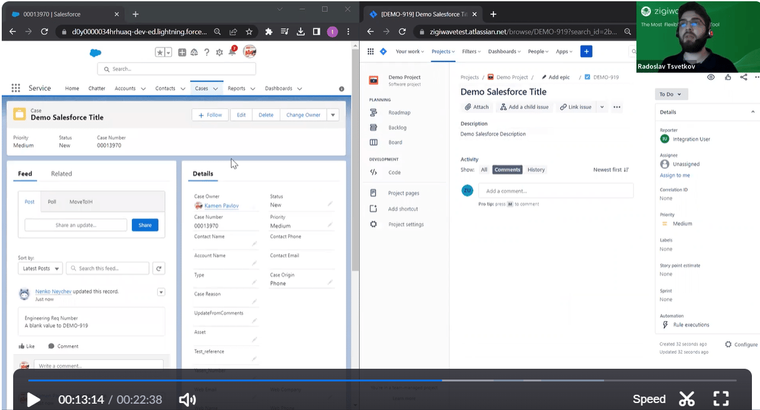Open the To Do status dropdown
Screen dimensions: 760x410
pyautogui.click(x=671, y=95)
